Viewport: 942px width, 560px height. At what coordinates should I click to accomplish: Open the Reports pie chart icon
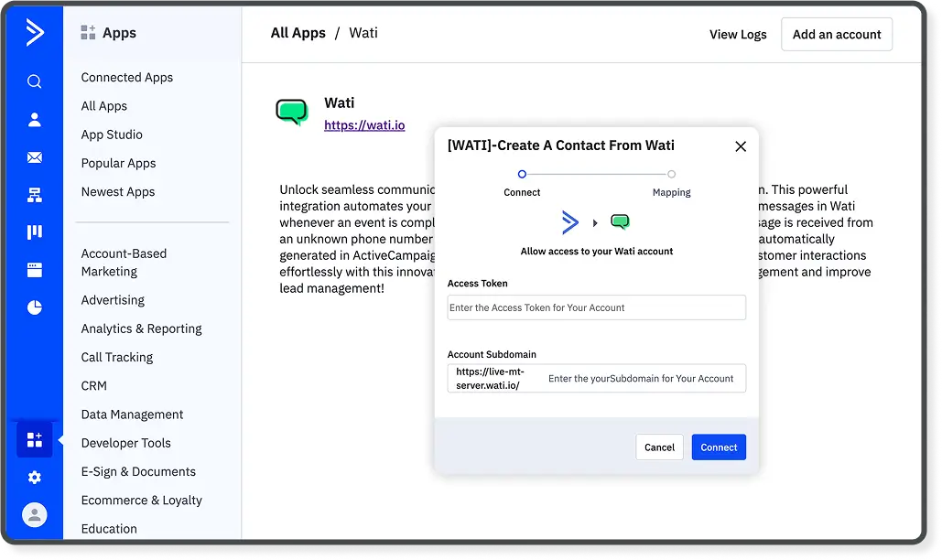(x=34, y=307)
